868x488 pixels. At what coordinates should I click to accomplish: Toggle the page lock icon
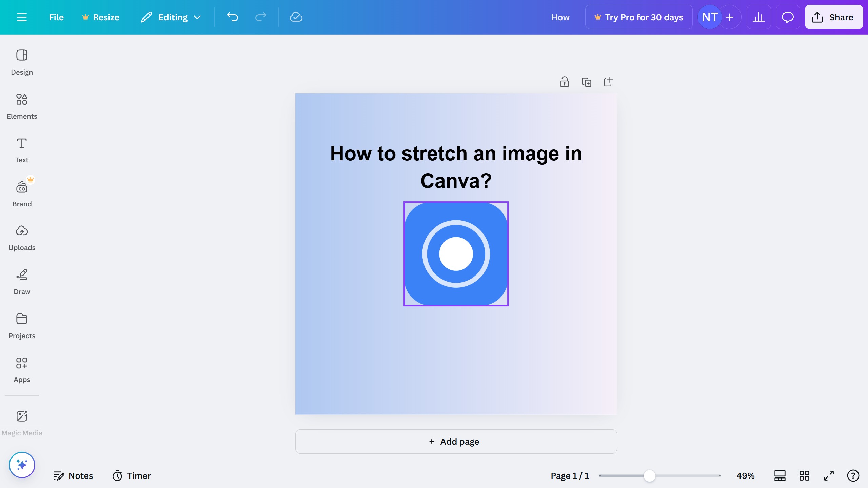(564, 82)
